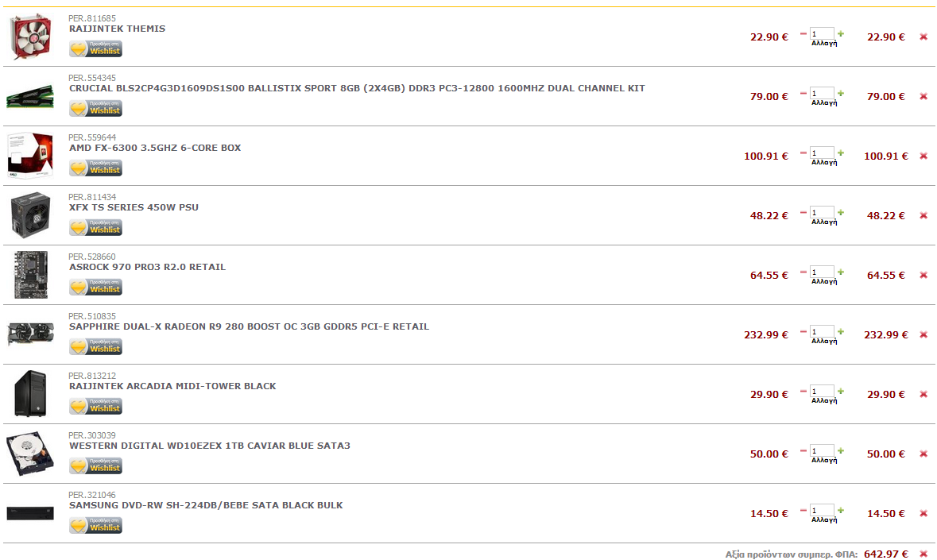Add Crucial Ballistix RAM to Wishlist
Screen dimensions: 937x560
95,109
